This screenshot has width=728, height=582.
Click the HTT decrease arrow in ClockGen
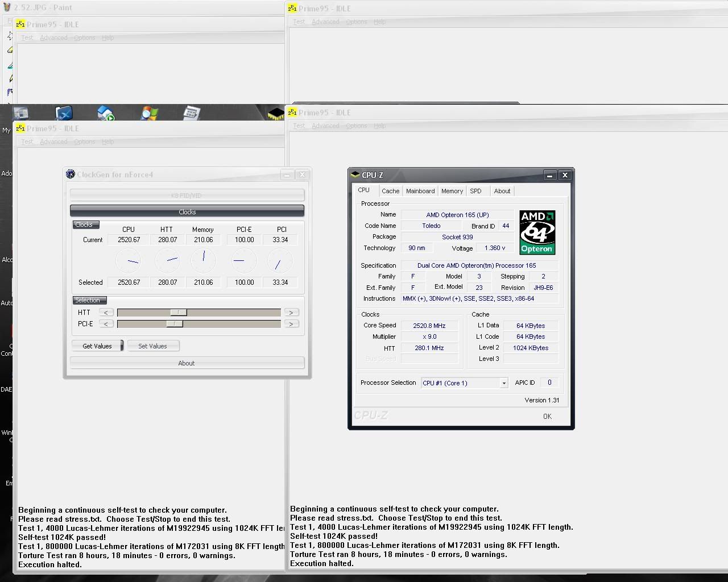coord(106,313)
